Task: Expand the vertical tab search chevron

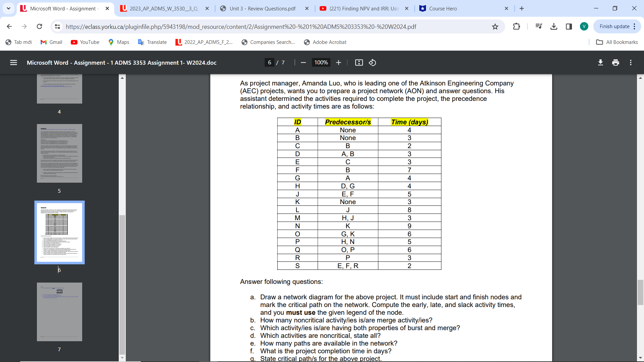Action: point(8,8)
